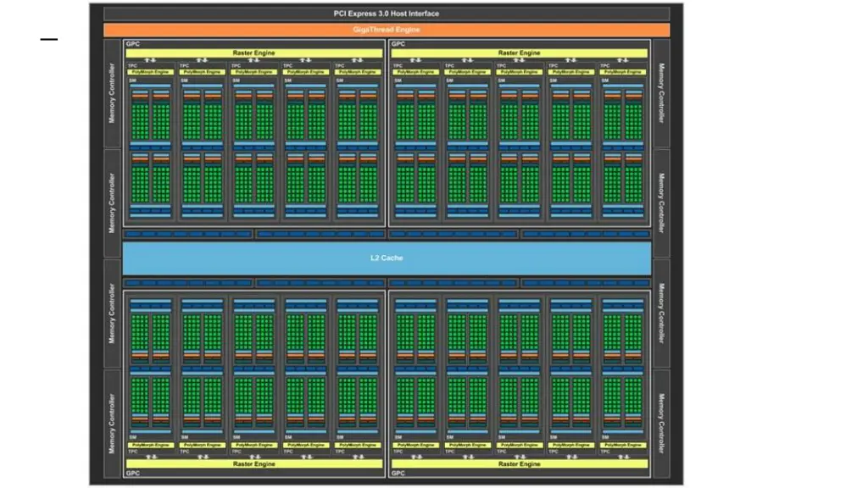Select the orange GigaThread Engine bar

pos(387,30)
